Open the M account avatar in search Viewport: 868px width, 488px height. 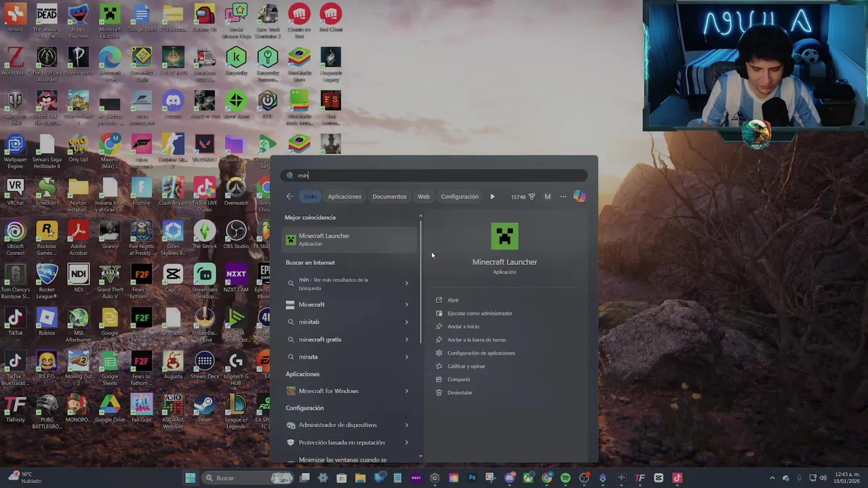point(547,197)
